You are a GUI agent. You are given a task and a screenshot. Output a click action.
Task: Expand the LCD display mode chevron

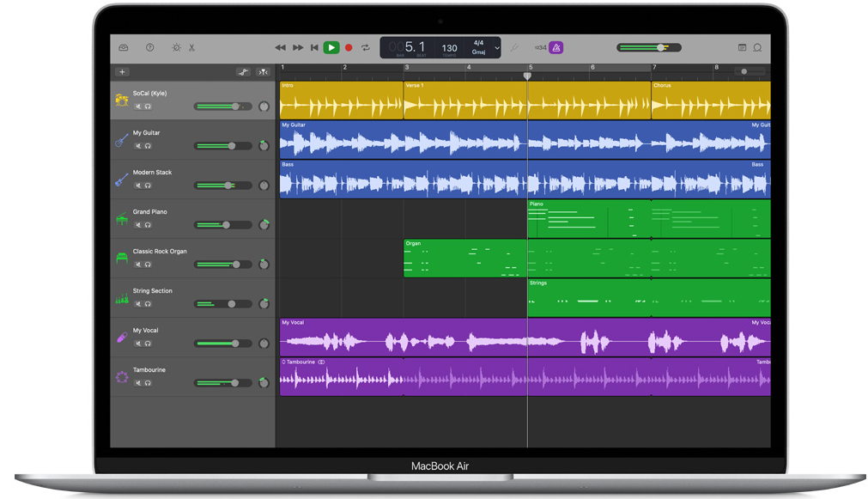click(x=496, y=48)
